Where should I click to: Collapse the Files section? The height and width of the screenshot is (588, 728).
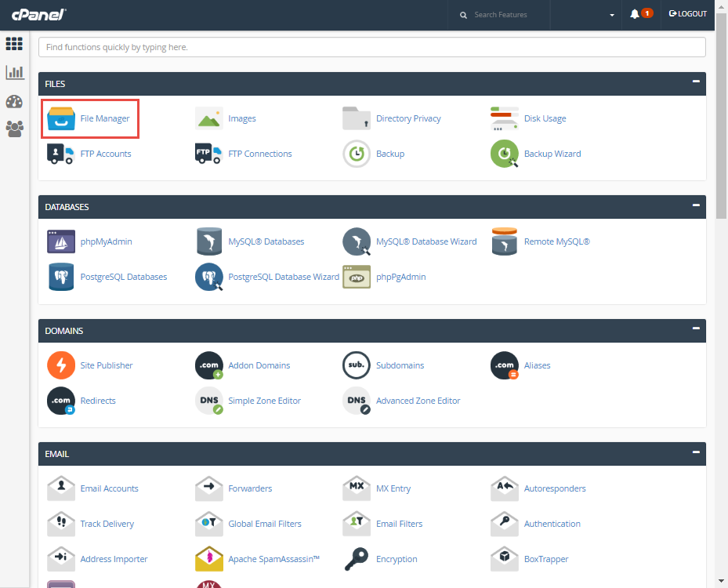[695, 82]
